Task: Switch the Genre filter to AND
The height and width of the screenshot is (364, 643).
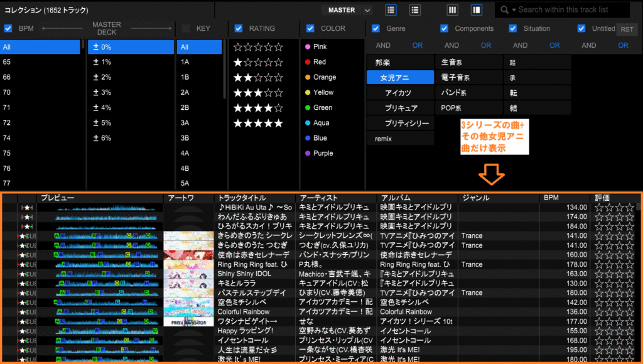Action: tap(383, 45)
